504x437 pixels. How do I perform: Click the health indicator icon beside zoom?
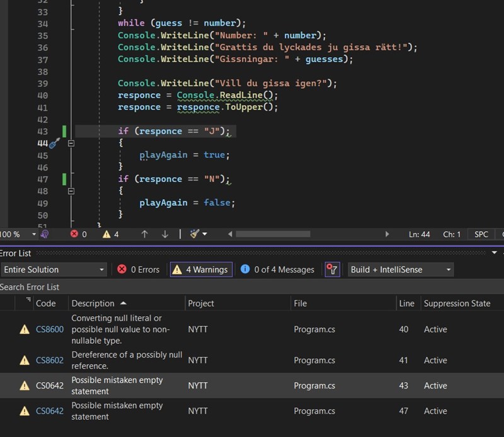coord(44,234)
